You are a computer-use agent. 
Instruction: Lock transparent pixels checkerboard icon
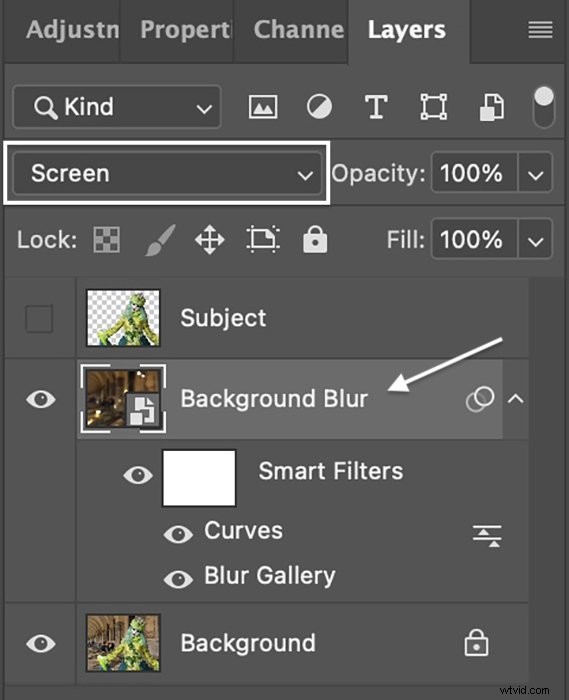(106, 240)
